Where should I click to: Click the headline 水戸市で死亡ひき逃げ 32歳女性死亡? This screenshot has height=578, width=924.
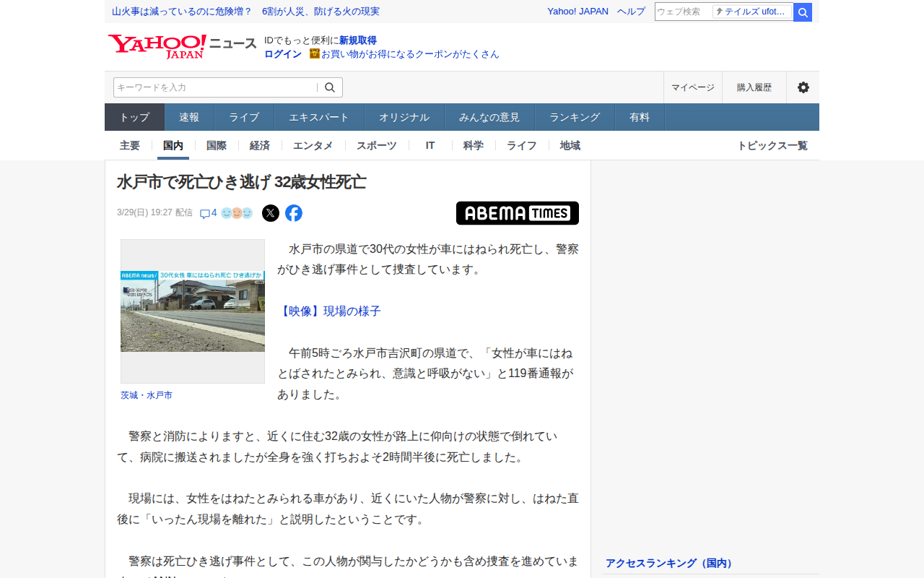coord(242,182)
